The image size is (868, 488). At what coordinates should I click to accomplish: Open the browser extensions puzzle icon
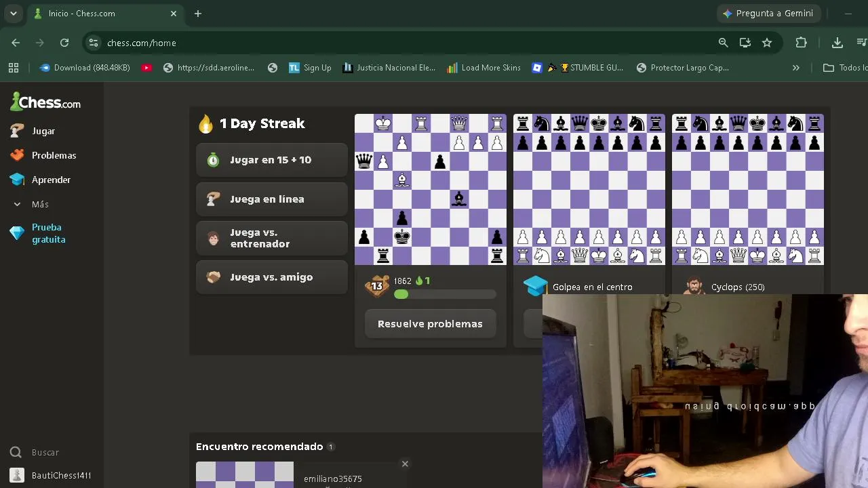click(801, 43)
